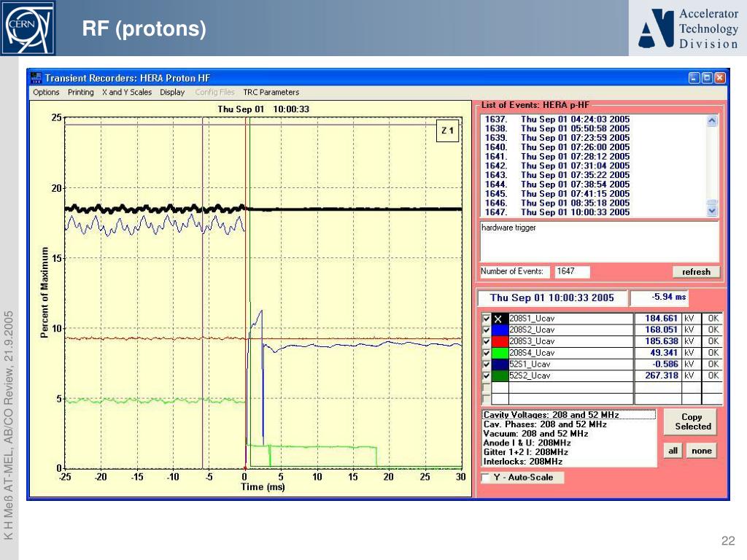This screenshot has height=560, width=747.
Task: Enable Y - Auto-Scale checkbox
Action: [487, 478]
